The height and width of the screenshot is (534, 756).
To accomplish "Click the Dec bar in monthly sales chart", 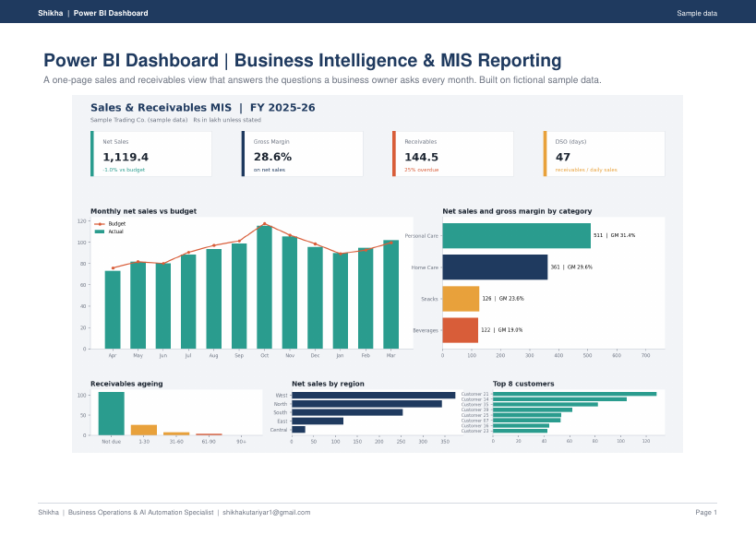I will (315, 298).
